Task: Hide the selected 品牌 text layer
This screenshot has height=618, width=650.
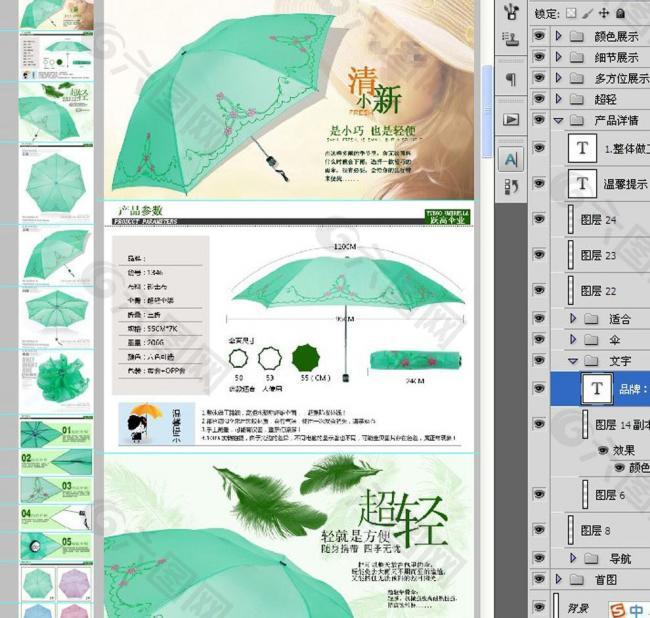Action: pos(539,388)
